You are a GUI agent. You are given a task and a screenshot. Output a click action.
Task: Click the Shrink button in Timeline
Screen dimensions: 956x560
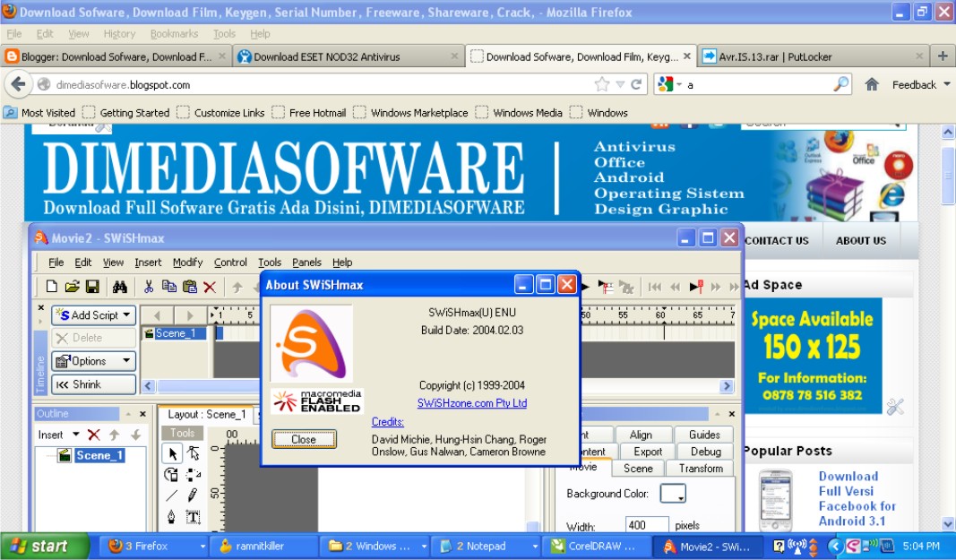pyautogui.click(x=93, y=384)
